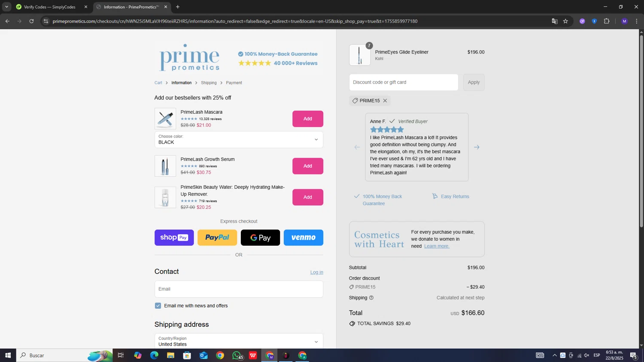This screenshot has width=644, height=362.
Task: Open the browser Extensions puzzle icon
Action: 607,21
